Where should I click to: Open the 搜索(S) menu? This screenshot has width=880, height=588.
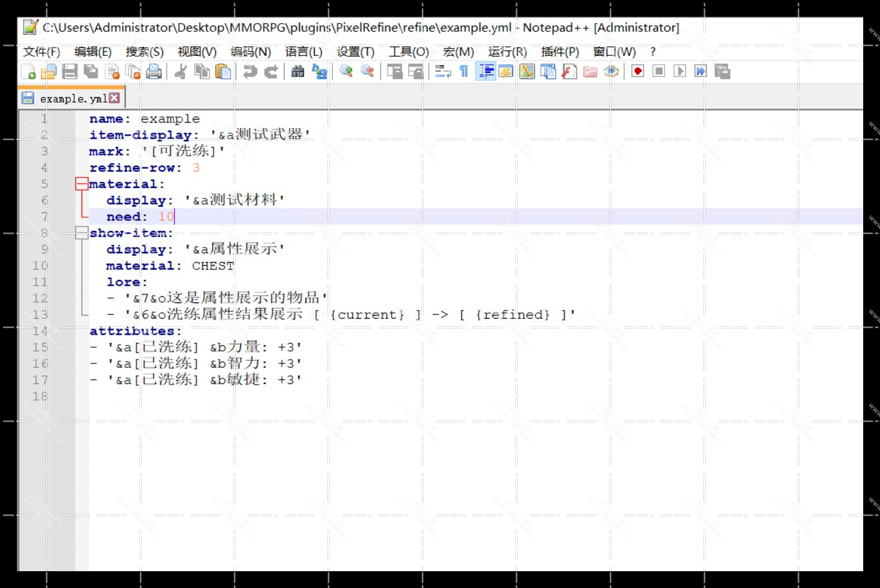coord(144,52)
